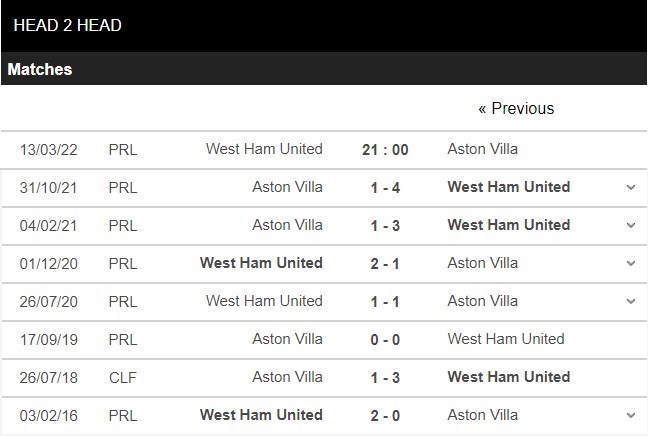The image size is (654, 438).
Task: Open the Matches tab header
Action: tap(40, 69)
